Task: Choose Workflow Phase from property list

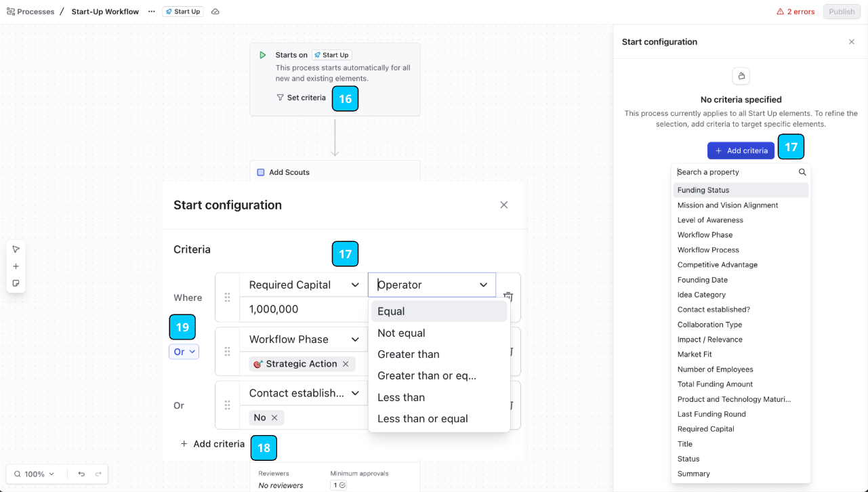Action: (x=741, y=235)
